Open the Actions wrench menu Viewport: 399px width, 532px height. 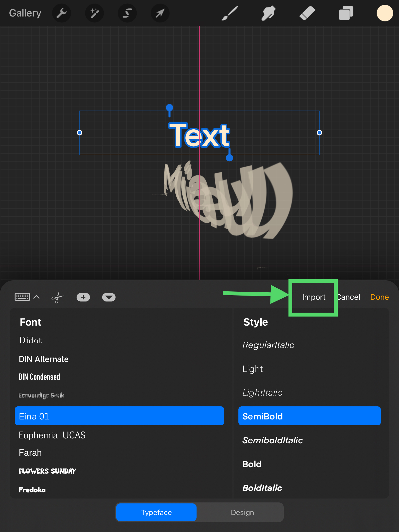pyautogui.click(x=61, y=13)
